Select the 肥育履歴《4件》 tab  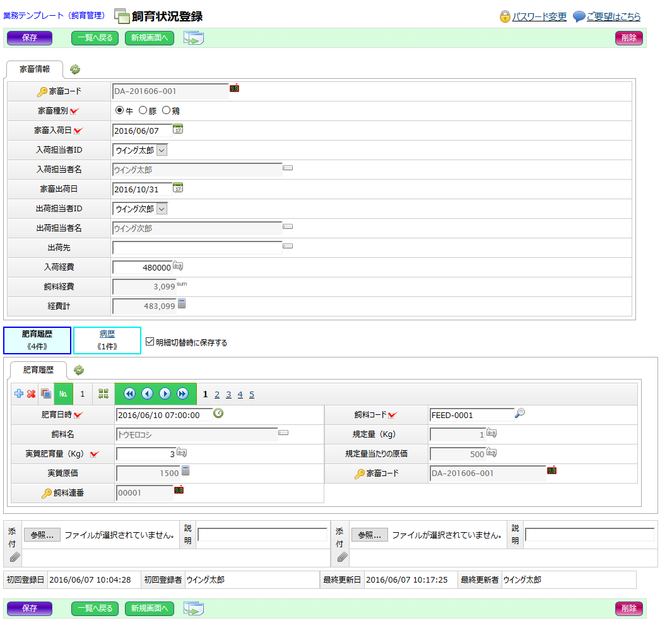tap(37, 340)
